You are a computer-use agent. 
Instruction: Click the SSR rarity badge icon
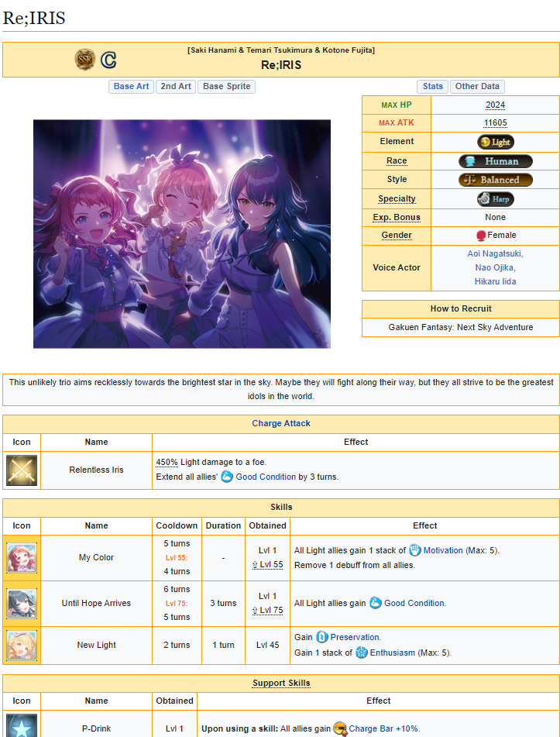[x=85, y=60]
